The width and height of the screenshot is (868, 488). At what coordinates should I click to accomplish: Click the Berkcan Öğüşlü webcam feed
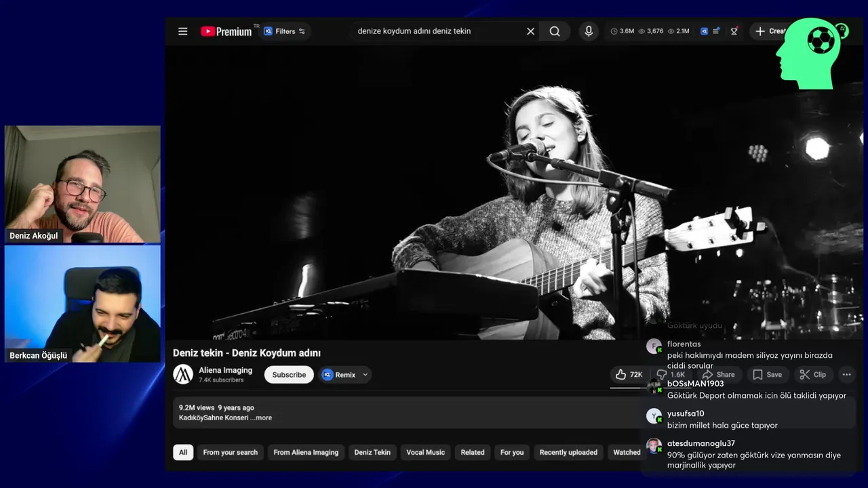pos(83,304)
